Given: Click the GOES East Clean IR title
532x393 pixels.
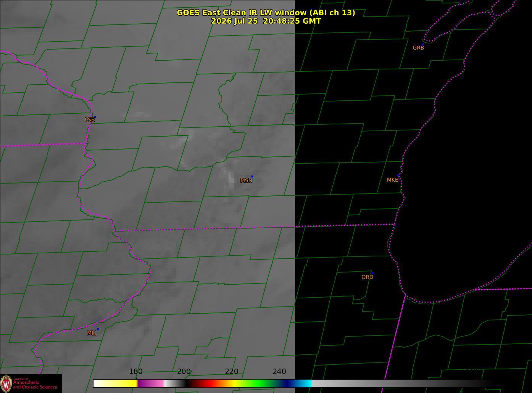Looking at the screenshot, I should coord(266,13).
